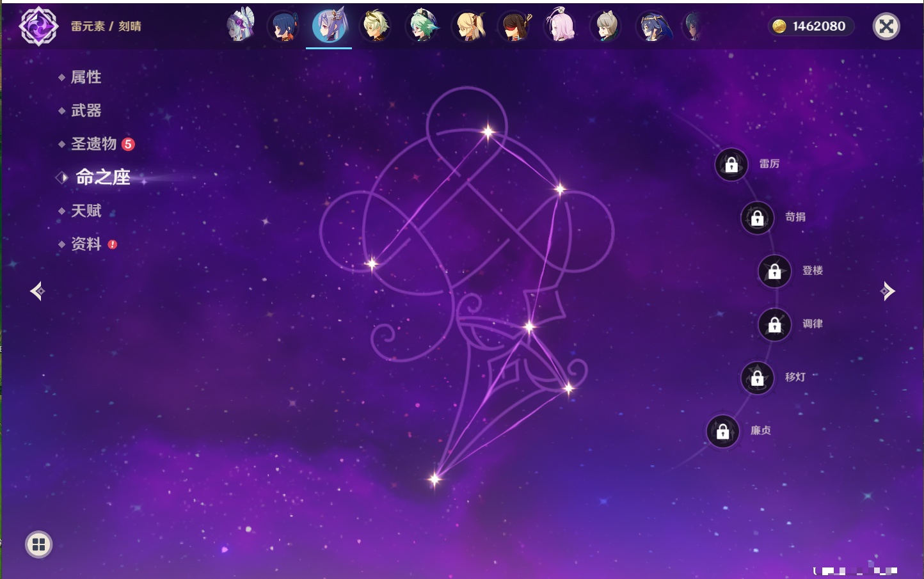The width and height of the screenshot is (924, 579).
Task: Open the 武器 weapon page
Action: [86, 111]
